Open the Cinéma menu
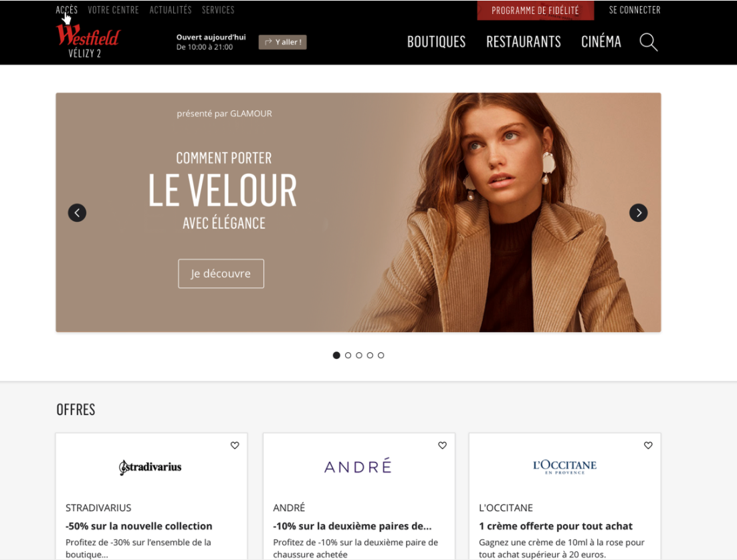Screen dimensions: 737x560 coord(601,42)
